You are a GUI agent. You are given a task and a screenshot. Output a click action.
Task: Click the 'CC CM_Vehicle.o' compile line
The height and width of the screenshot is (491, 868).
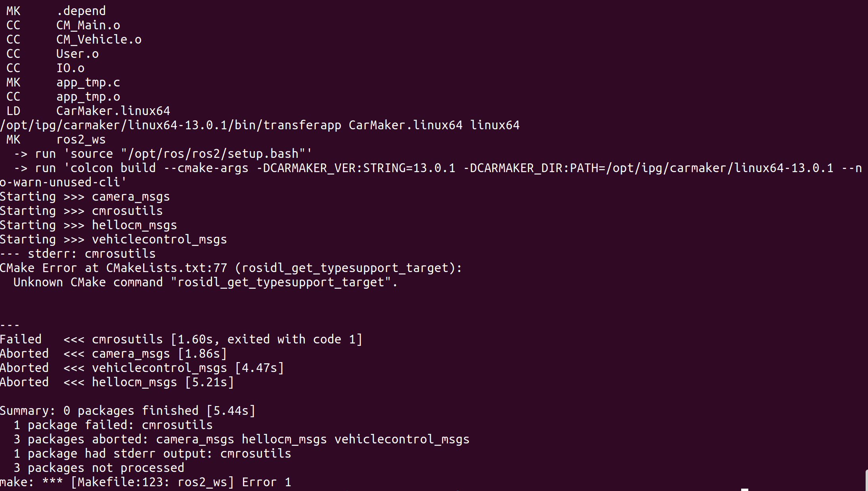click(74, 40)
